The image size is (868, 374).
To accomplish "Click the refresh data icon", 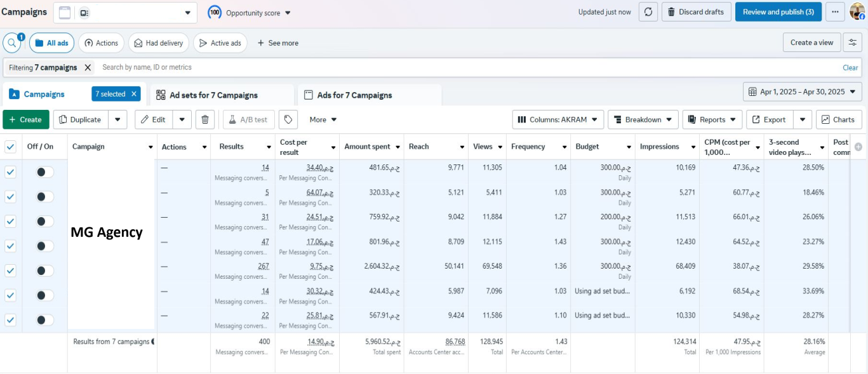I will (648, 12).
